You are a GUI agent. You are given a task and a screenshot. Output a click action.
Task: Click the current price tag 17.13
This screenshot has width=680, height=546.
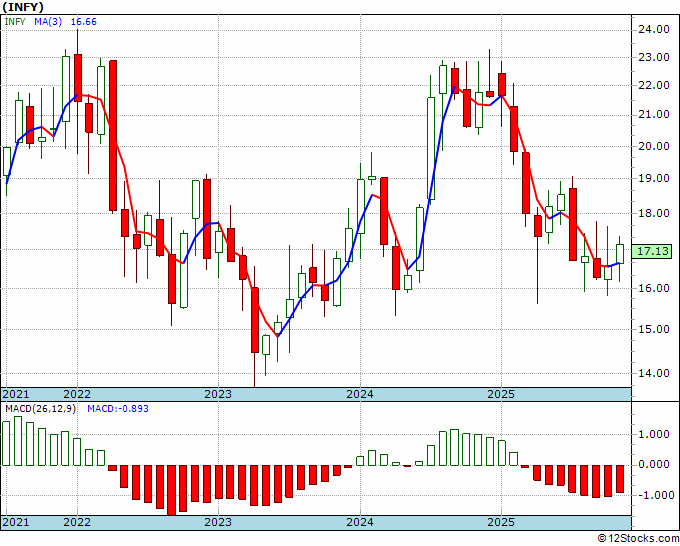tap(654, 252)
